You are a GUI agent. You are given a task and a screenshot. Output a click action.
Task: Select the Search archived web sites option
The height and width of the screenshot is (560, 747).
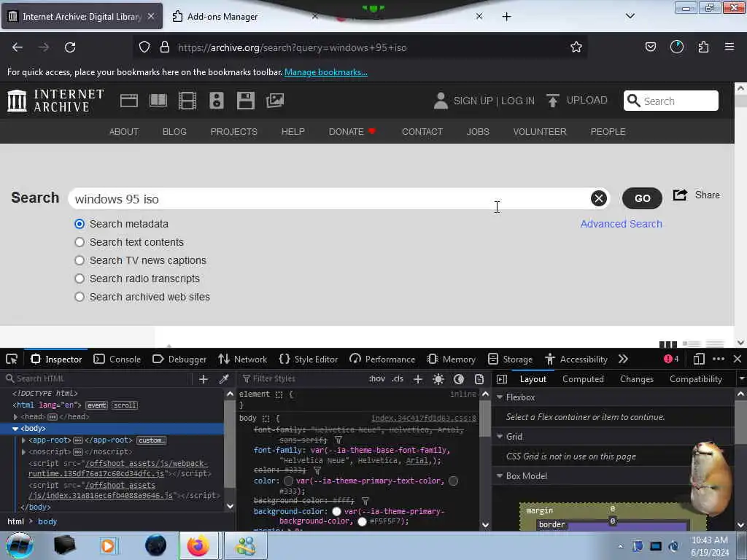[x=80, y=297]
